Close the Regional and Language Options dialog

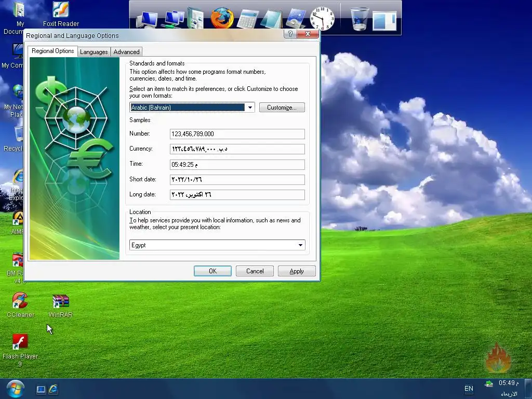click(x=308, y=34)
